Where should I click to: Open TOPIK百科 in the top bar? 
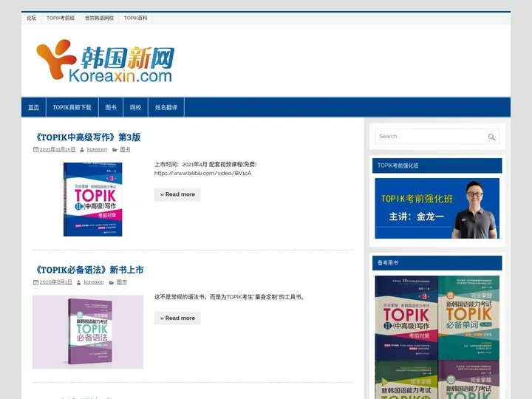point(135,18)
